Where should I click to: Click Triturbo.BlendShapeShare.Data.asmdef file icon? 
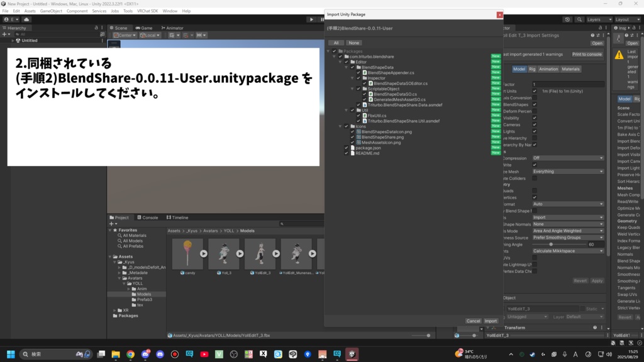click(364, 105)
